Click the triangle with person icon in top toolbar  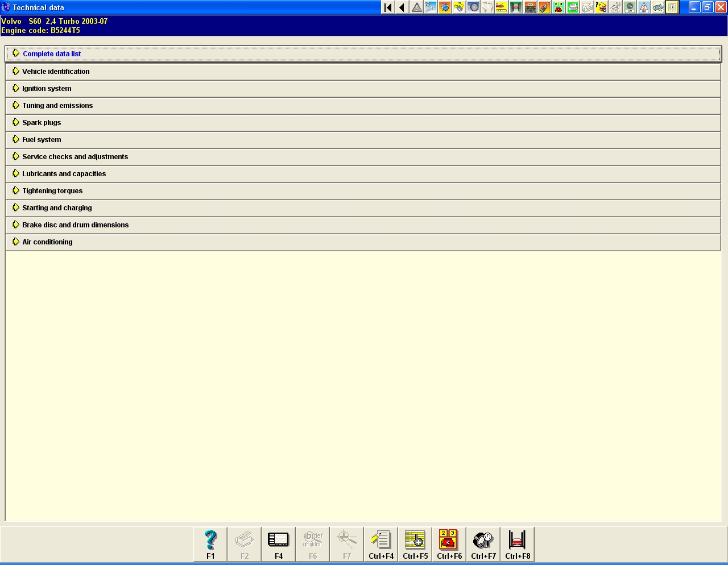pyautogui.click(x=644, y=7)
